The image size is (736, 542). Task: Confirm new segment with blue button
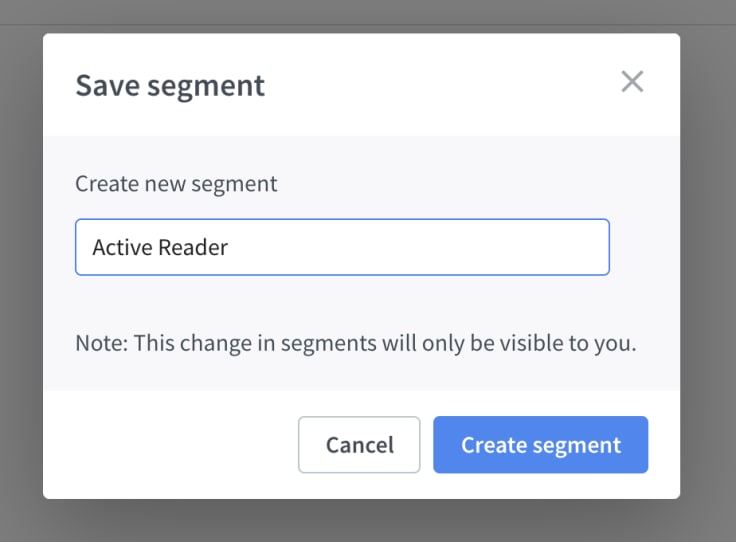pos(540,444)
